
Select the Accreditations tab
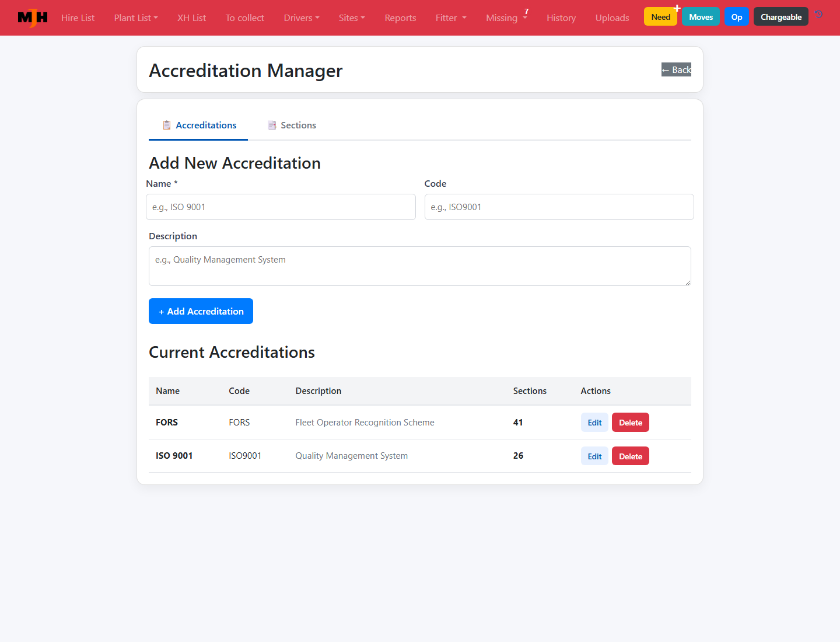(x=199, y=125)
